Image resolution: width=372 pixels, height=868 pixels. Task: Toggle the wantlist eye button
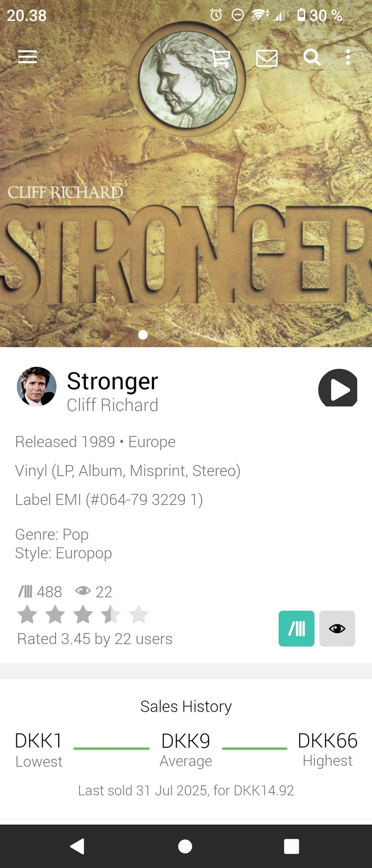(x=337, y=629)
